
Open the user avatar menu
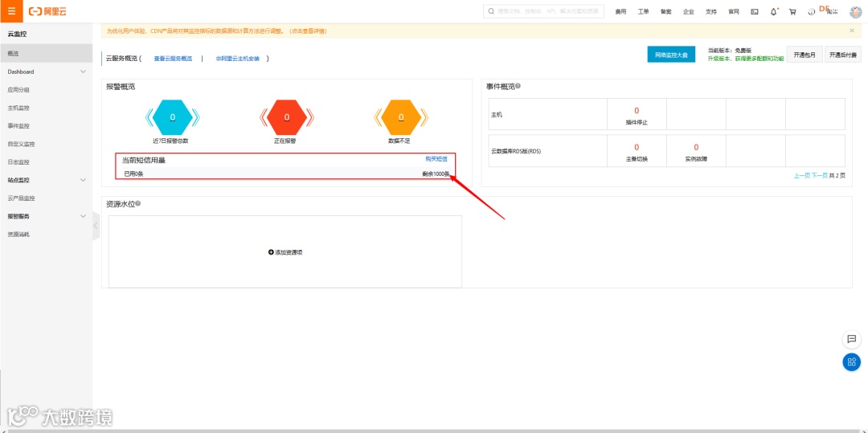(x=855, y=11)
